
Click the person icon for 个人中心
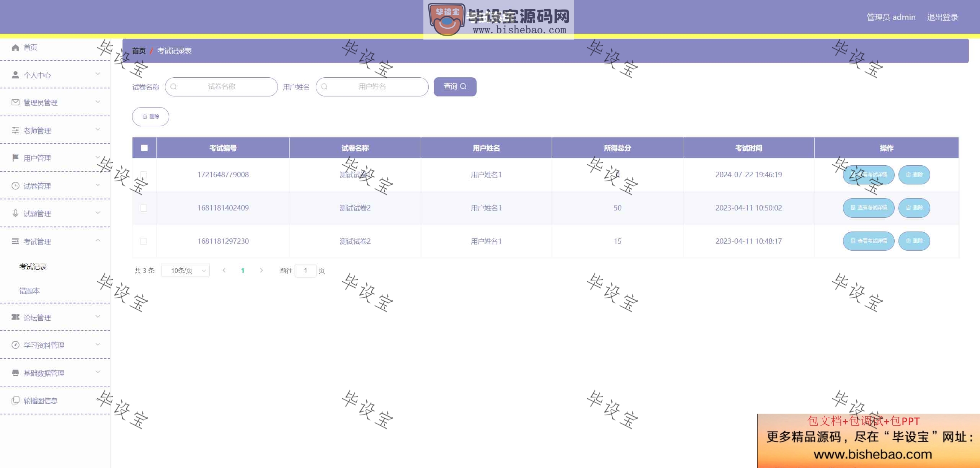[15, 75]
